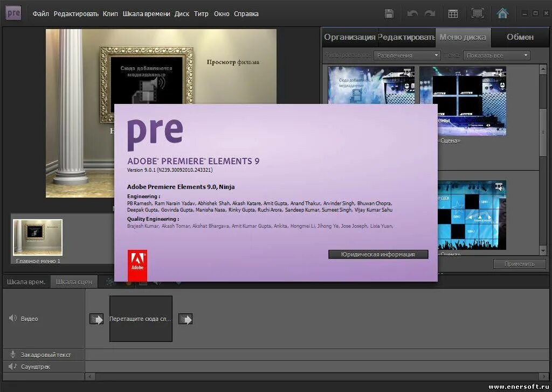Click the pre application logo icon

click(13, 13)
